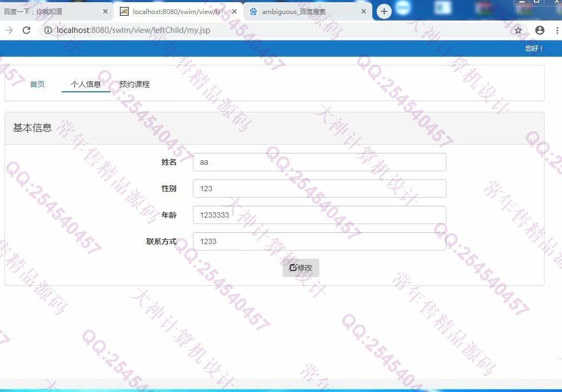Screen dimensions: 562x392
Task: Focus the 性别 text field
Action: (x=319, y=188)
